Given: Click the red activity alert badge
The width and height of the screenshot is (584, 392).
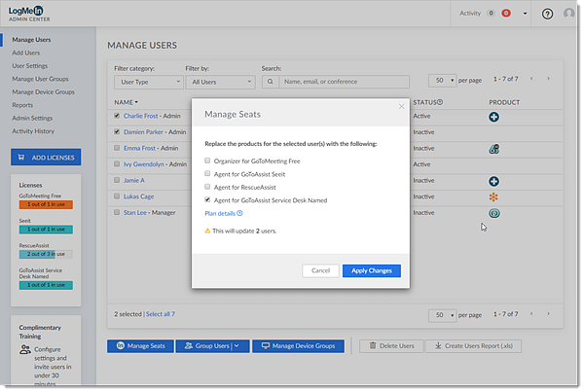Looking at the screenshot, I should click(x=506, y=14).
